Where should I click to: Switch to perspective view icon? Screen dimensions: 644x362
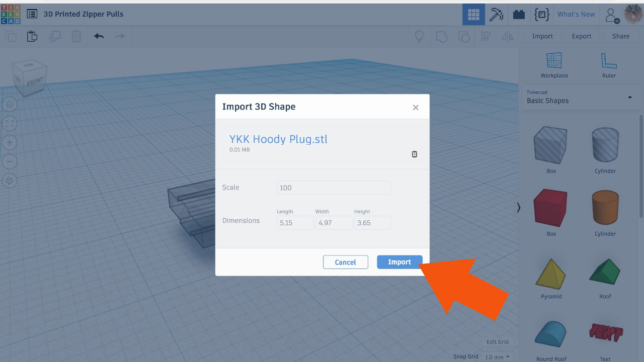point(10,180)
